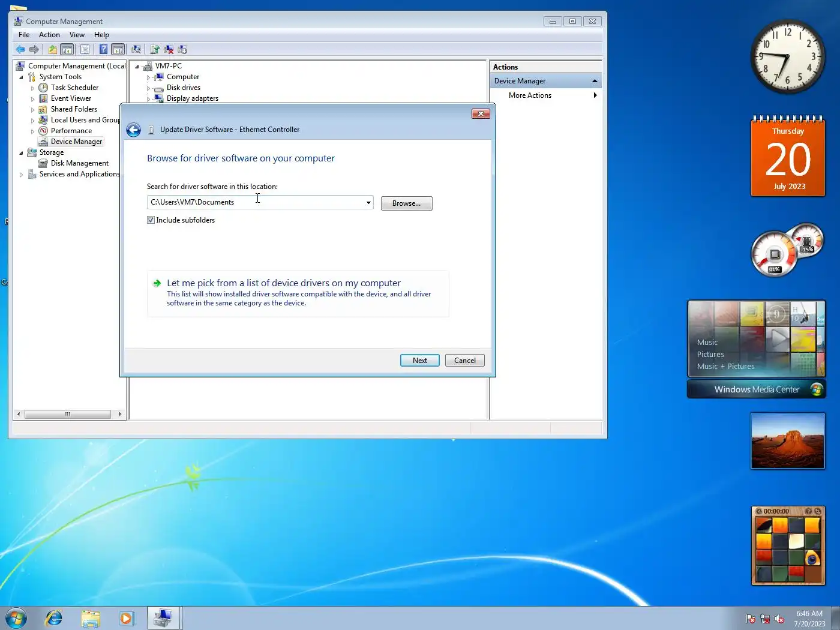Click the Cancel button
The height and width of the screenshot is (630, 840).
pos(465,361)
